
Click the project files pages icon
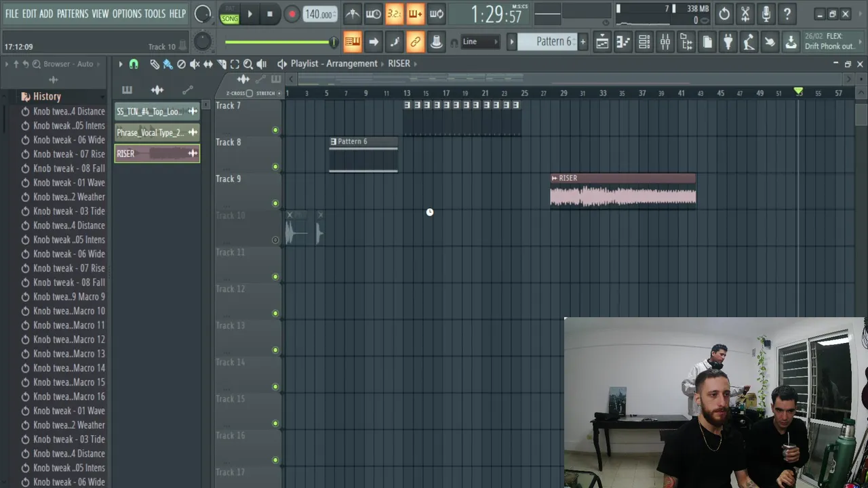[x=707, y=43]
